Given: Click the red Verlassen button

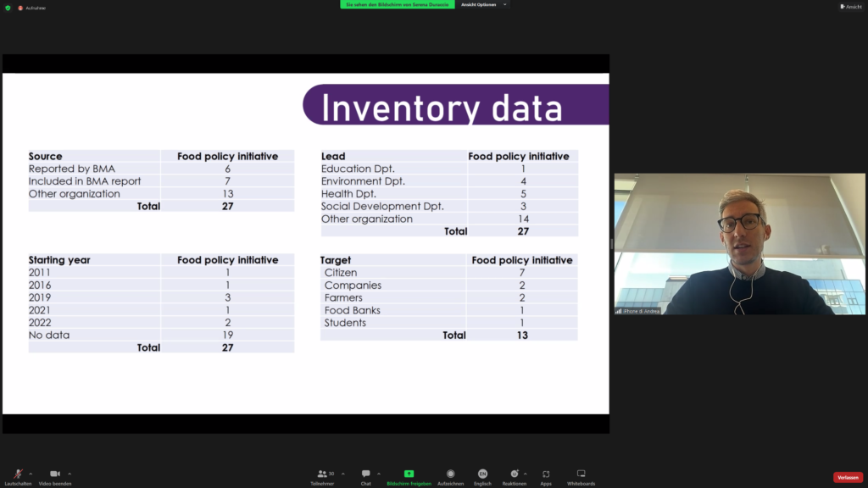Looking at the screenshot, I should coord(848,477).
